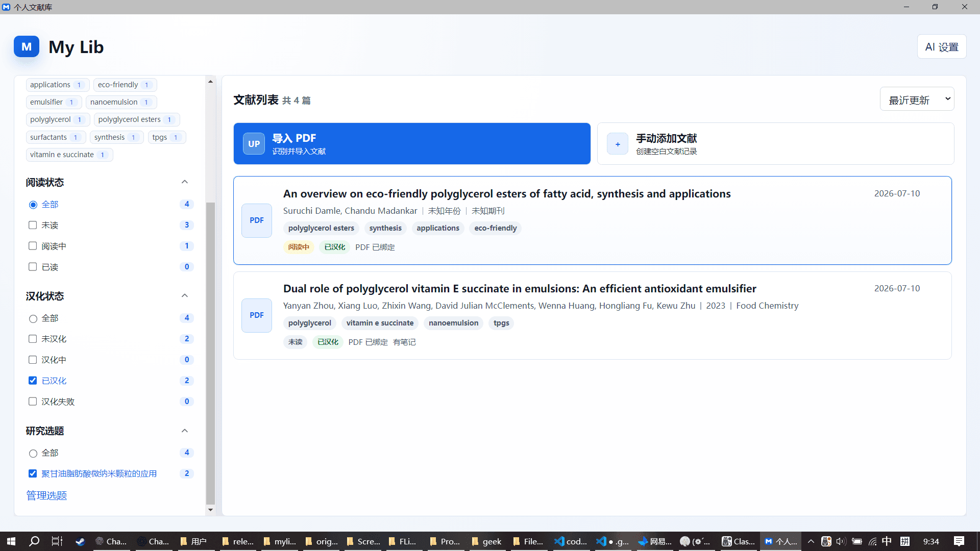Open the 管理选题 link
The width and height of the screenshot is (980, 551).
coord(46,495)
